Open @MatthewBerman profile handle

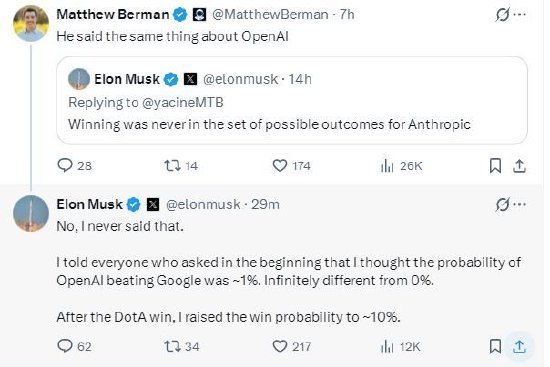coord(270,15)
